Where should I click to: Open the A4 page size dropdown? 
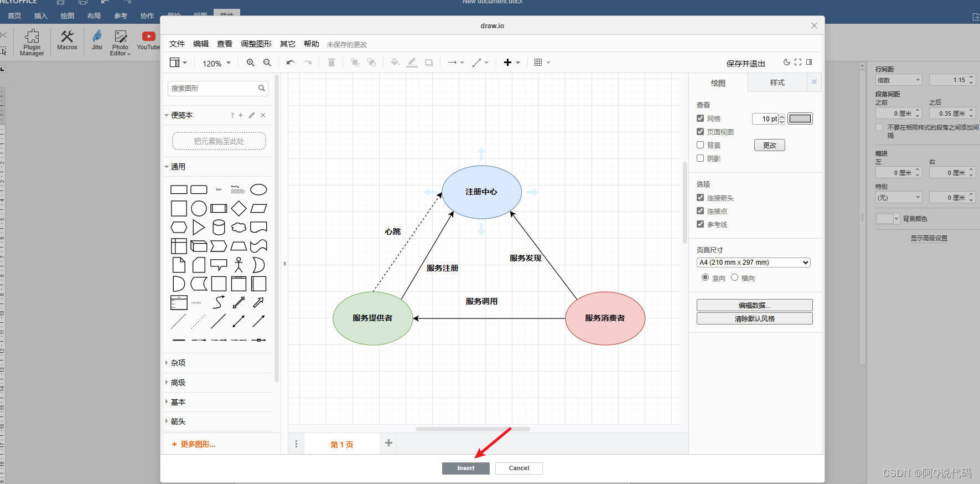pyautogui.click(x=754, y=262)
